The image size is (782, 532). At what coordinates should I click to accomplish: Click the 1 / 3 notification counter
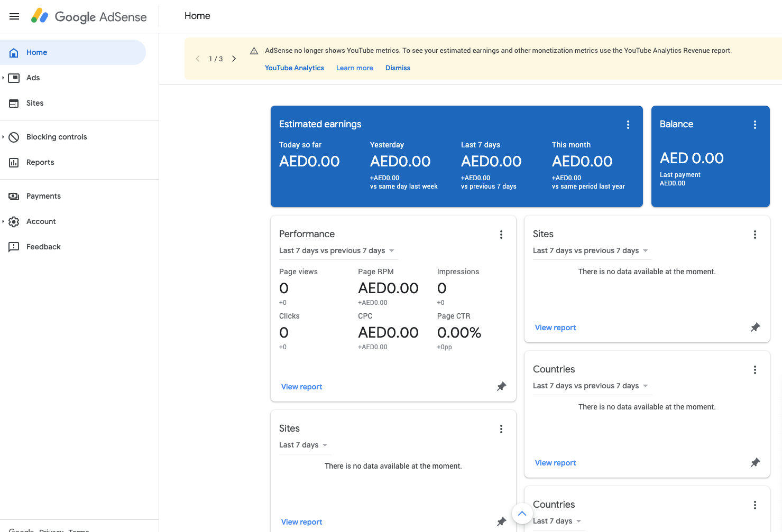point(216,59)
